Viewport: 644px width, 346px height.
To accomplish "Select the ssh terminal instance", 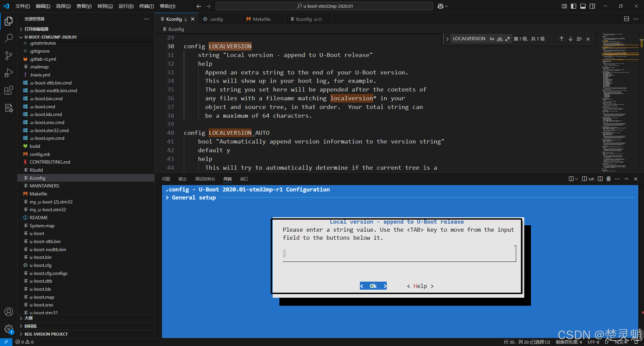I will [x=588, y=179].
